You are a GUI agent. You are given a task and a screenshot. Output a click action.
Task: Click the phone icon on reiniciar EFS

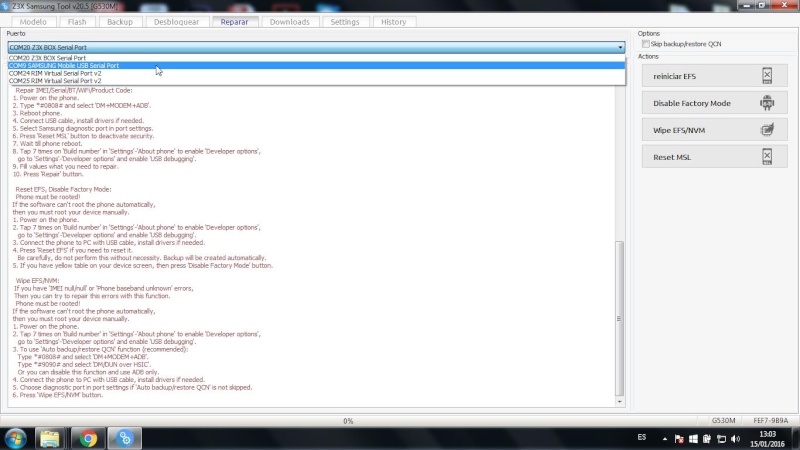click(767, 76)
